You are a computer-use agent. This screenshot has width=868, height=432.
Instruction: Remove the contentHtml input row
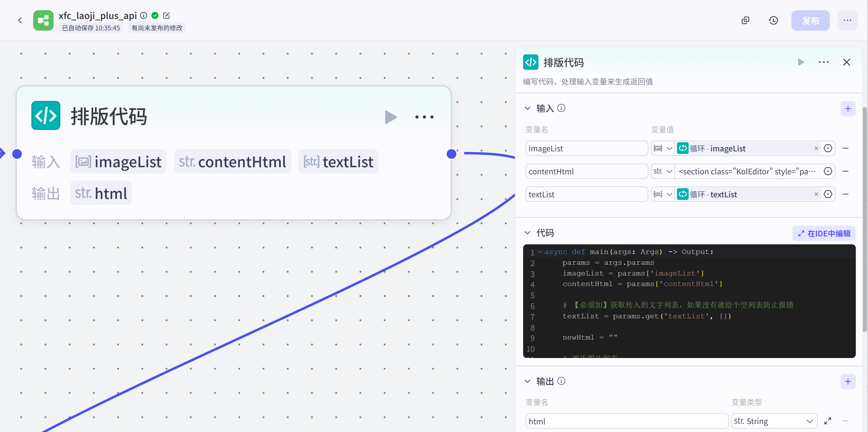(x=845, y=171)
